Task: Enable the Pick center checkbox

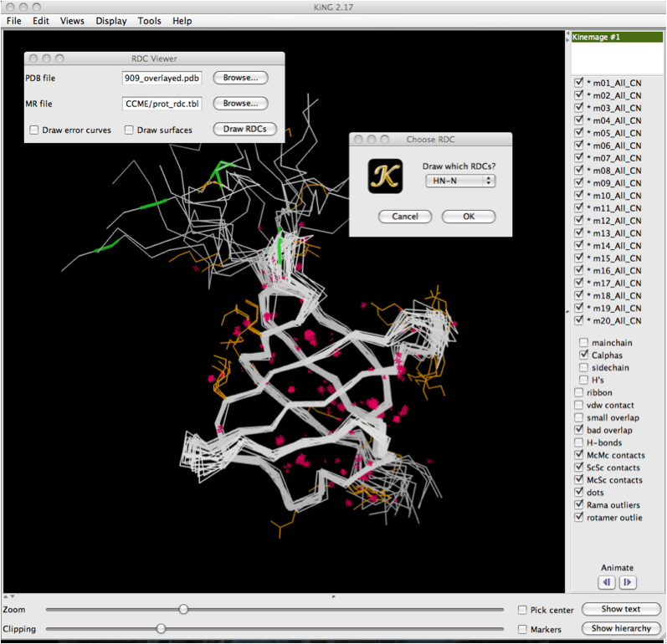Action: [x=523, y=611]
